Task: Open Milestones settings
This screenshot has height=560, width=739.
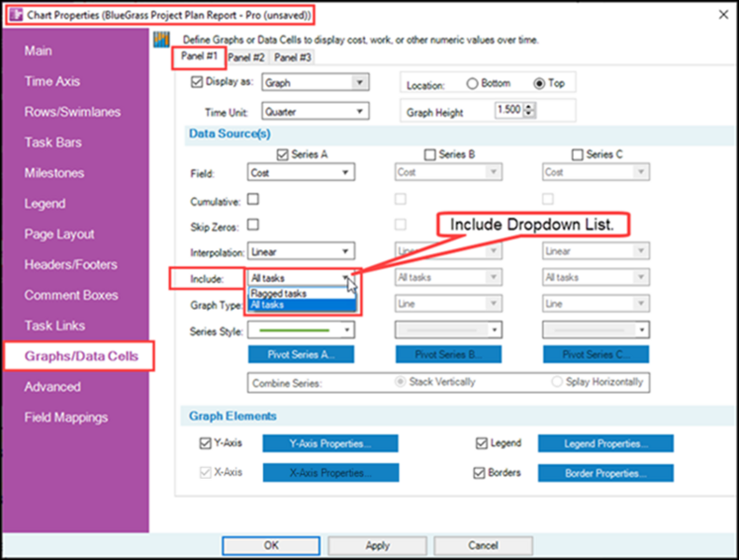Action: [x=54, y=173]
